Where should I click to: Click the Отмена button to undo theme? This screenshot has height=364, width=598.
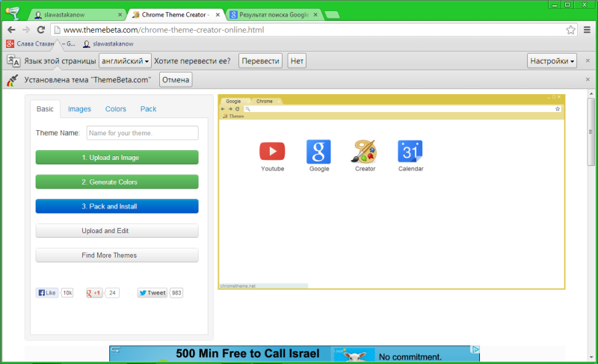(x=176, y=80)
